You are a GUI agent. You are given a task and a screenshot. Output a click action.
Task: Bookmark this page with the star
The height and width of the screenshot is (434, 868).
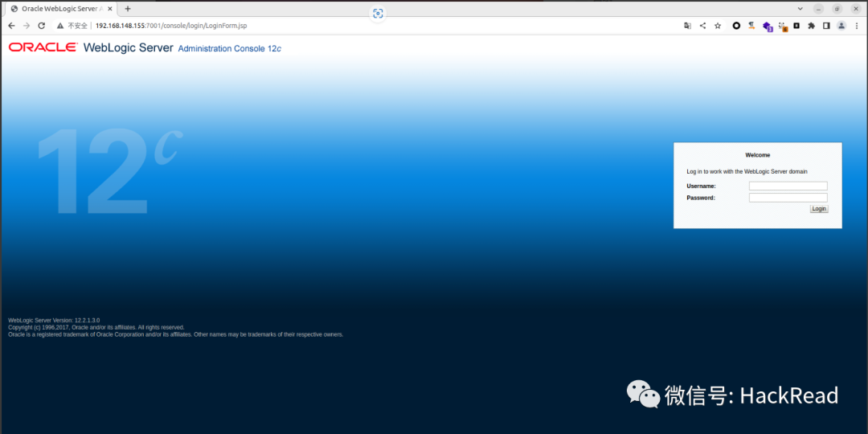point(718,26)
